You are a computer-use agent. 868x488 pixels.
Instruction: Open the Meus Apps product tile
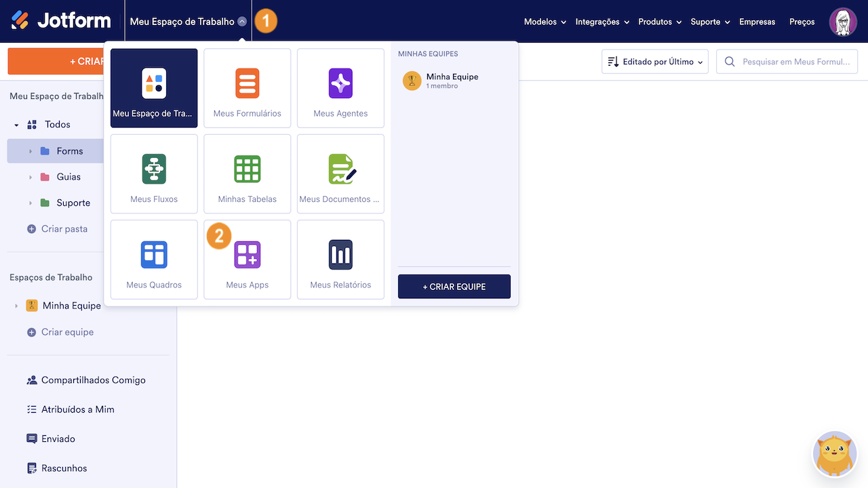[x=248, y=260]
